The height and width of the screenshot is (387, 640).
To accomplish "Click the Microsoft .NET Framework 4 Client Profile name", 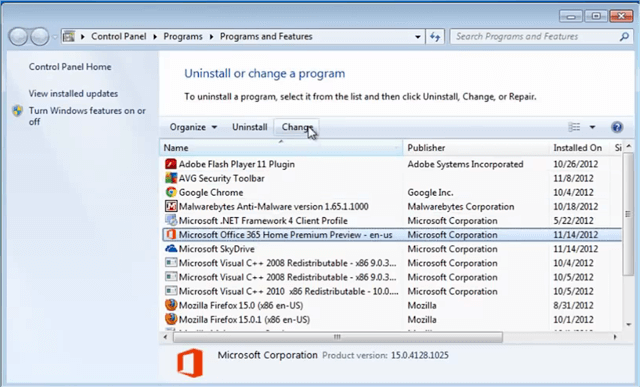I will click(263, 220).
